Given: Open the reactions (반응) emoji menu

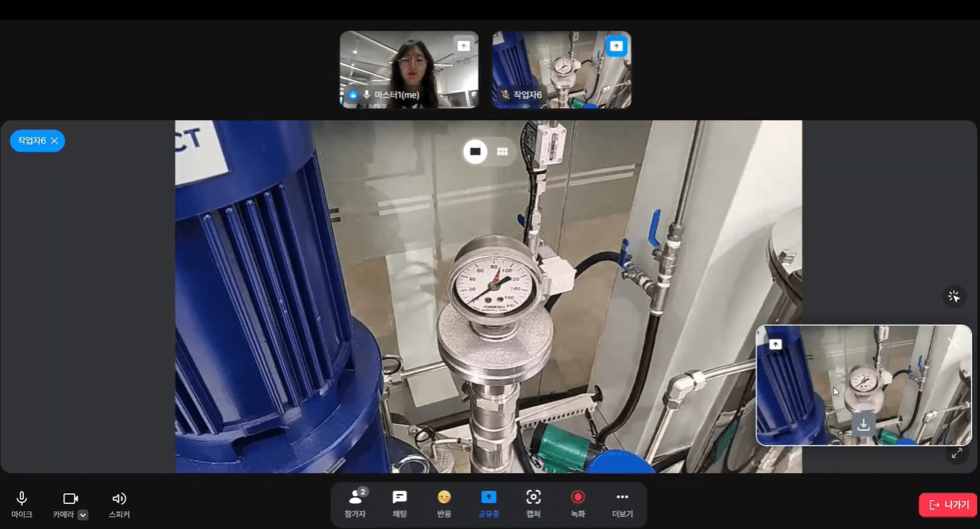Looking at the screenshot, I should [x=444, y=505].
